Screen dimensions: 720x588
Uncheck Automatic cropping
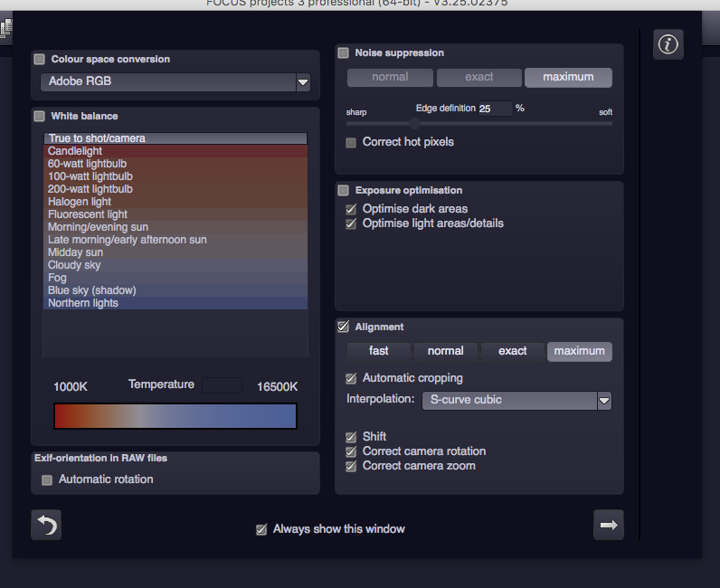tap(351, 378)
